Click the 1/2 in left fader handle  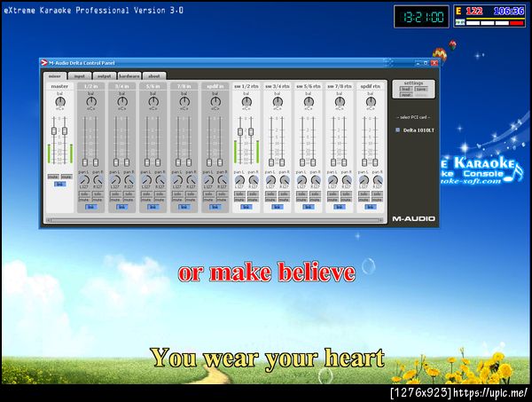tap(85, 162)
